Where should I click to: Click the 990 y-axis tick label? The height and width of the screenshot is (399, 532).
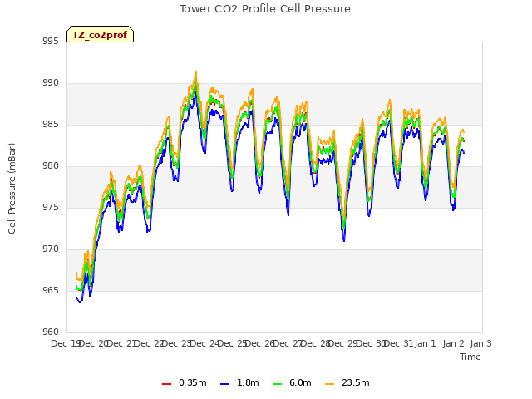51,83
